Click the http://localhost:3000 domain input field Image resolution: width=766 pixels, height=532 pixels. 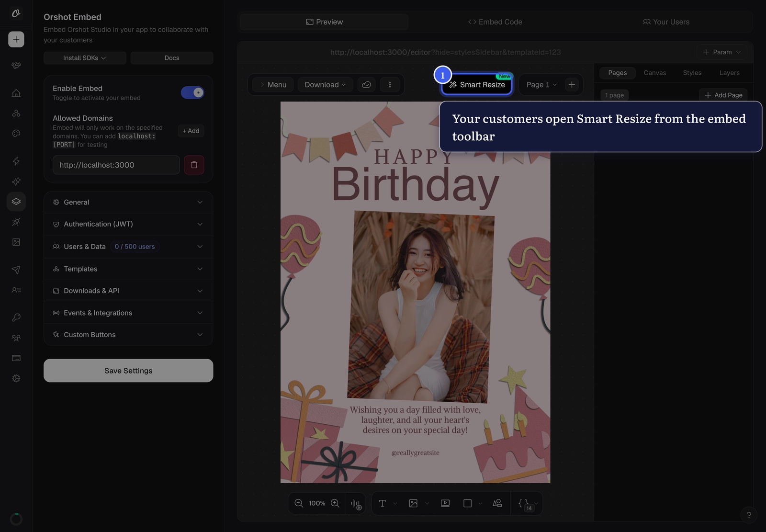tap(116, 165)
